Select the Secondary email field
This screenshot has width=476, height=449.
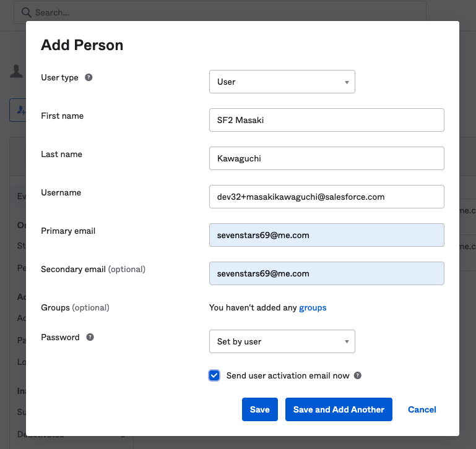[327, 273]
